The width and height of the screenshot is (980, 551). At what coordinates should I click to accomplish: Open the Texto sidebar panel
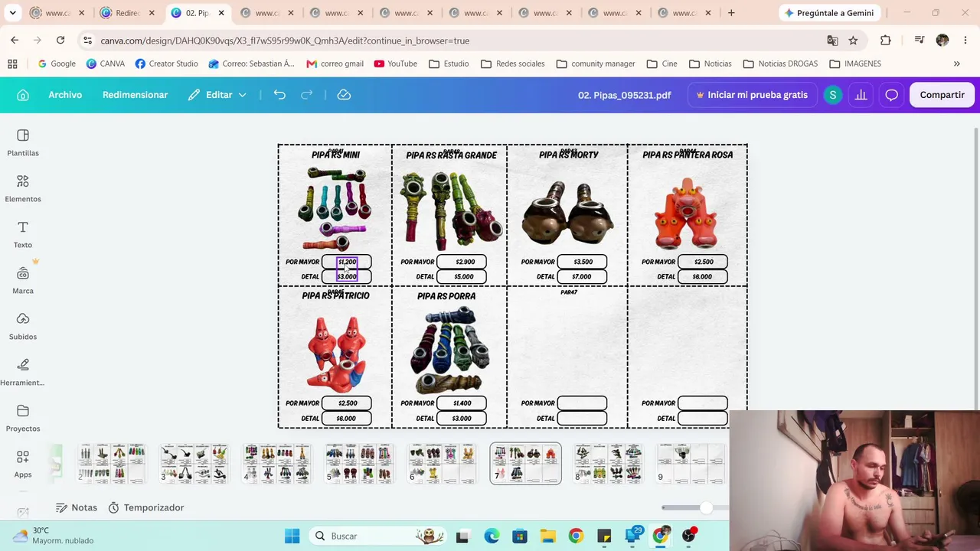click(x=23, y=234)
